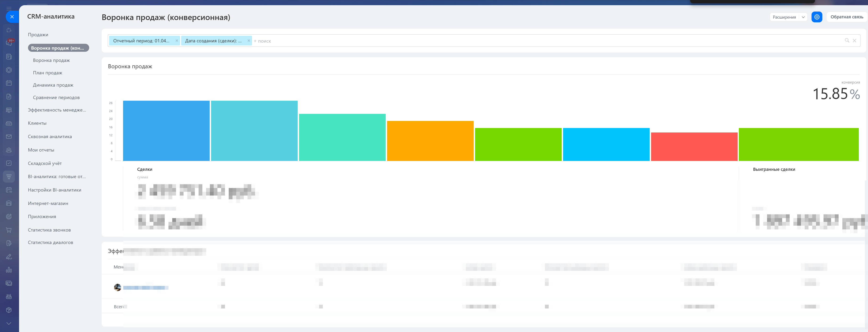Open the Складской учёт menu section

(x=45, y=164)
